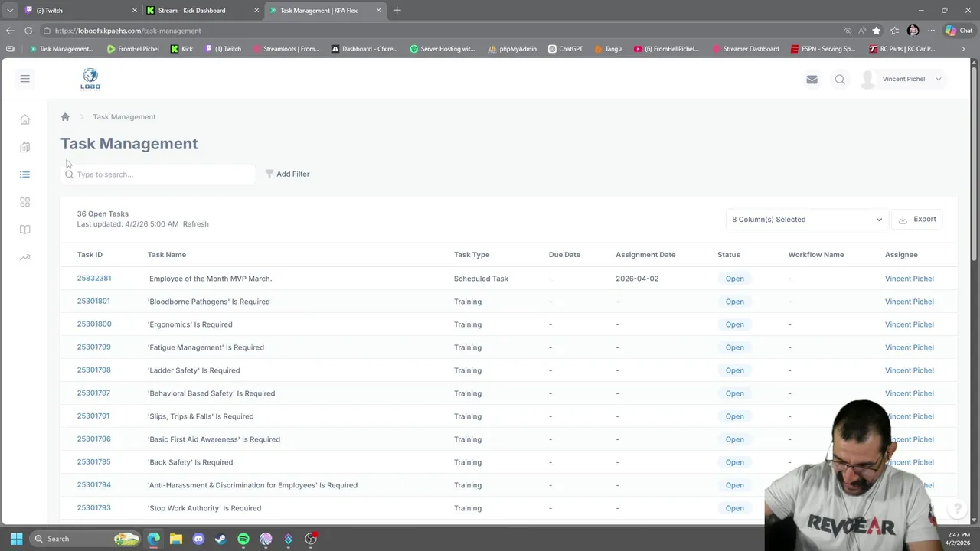This screenshot has width=980, height=551.
Task: Open Discord in taskbar
Action: tap(198, 539)
